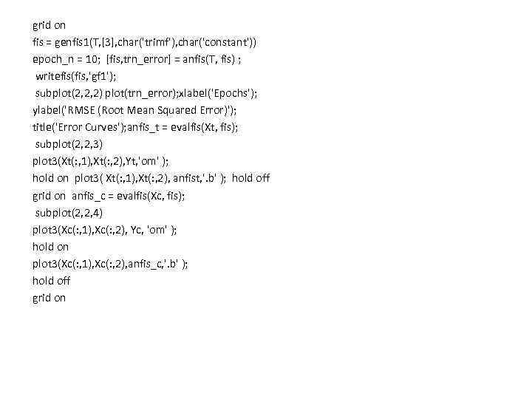Click the 'hold on plot3( Xt' line
532x399 pixels.
coord(151,179)
